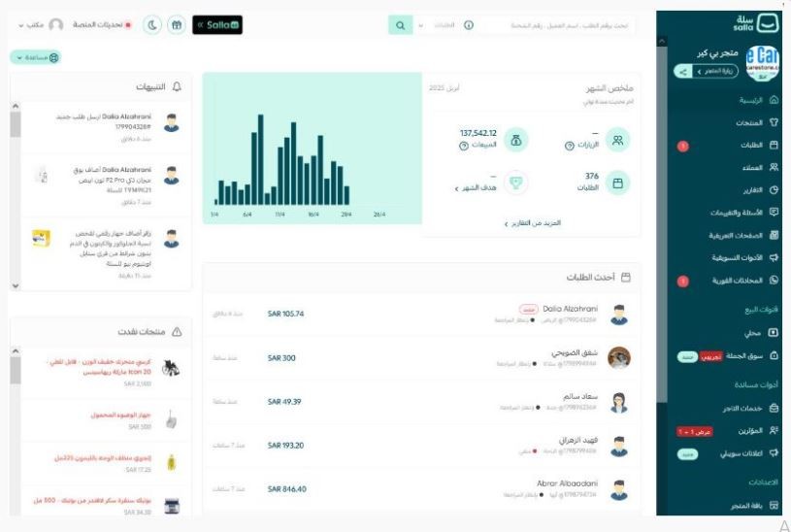Viewport: 791px width, 532px height.
Task: Click the latest orders box icon
Action: pyautogui.click(x=626, y=277)
